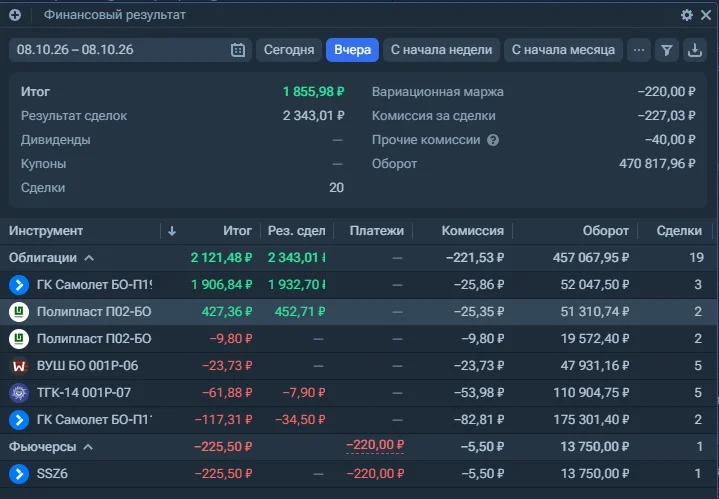719x499 pixels.
Task: Click the Финансовый результат widget title
Action: click(x=115, y=15)
